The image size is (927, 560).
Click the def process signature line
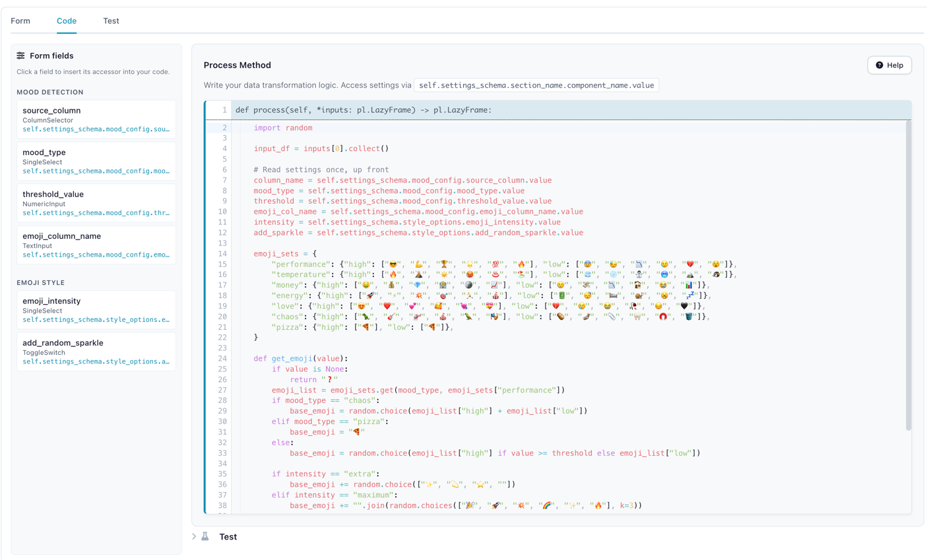(364, 110)
